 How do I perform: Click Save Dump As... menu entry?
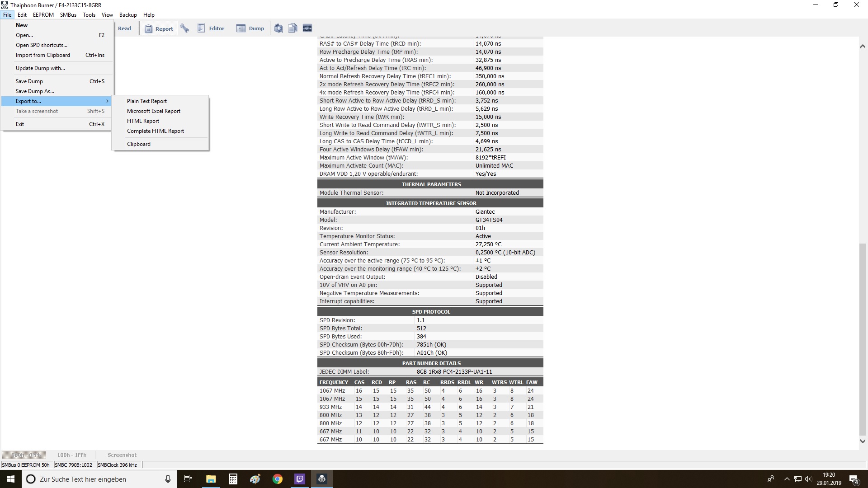[35, 91]
